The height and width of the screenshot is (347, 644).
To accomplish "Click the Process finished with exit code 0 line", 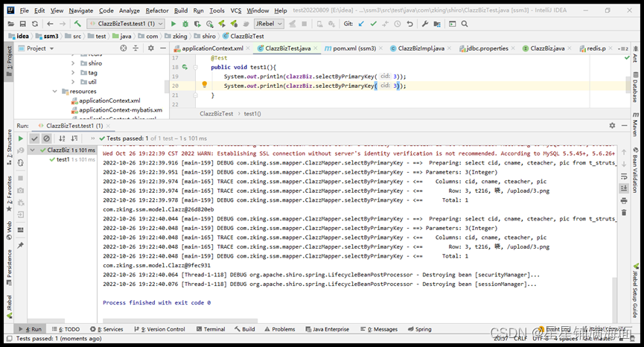I will 156,302.
